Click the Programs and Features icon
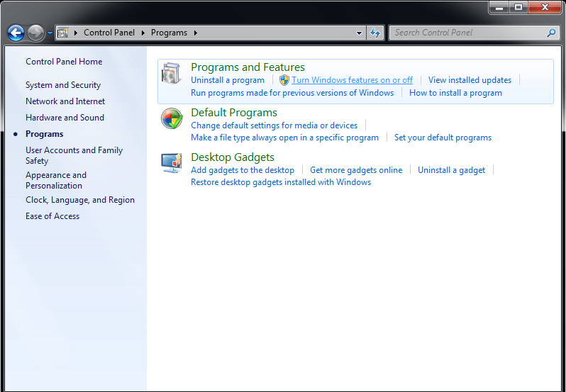 click(171, 74)
